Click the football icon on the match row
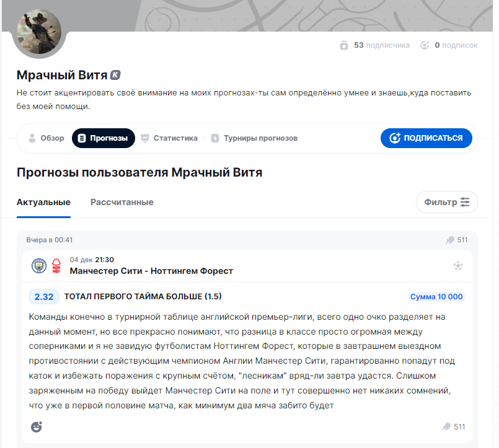The height and width of the screenshot is (448, 499). (x=457, y=265)
